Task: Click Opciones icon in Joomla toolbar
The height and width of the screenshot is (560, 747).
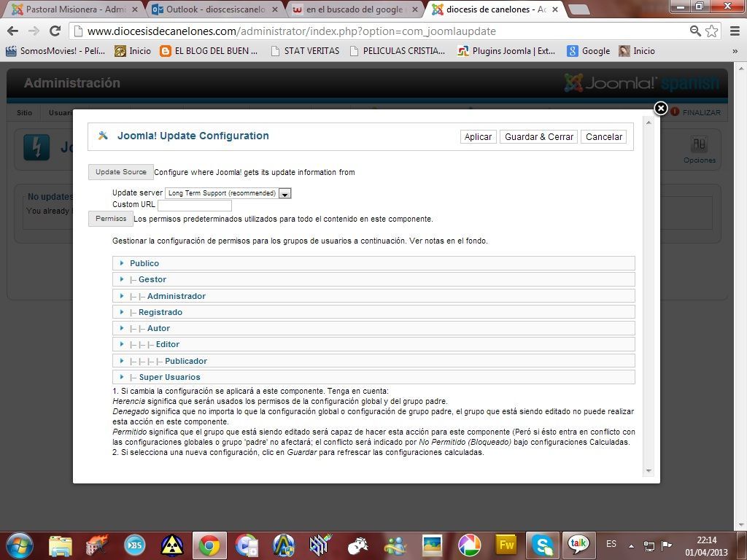Action: pyautogui.click(x=699, y=149)
